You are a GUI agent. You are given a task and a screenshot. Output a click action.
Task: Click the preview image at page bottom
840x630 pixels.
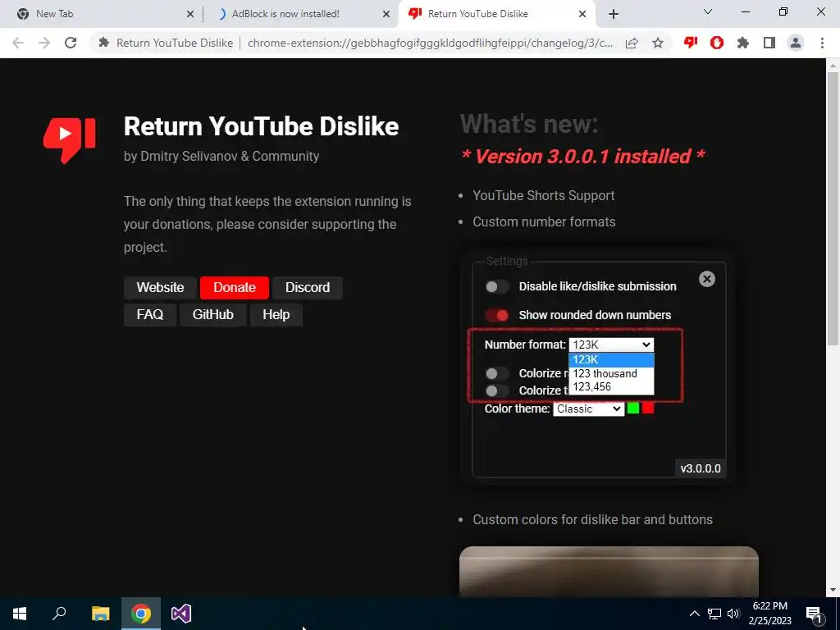609,572
